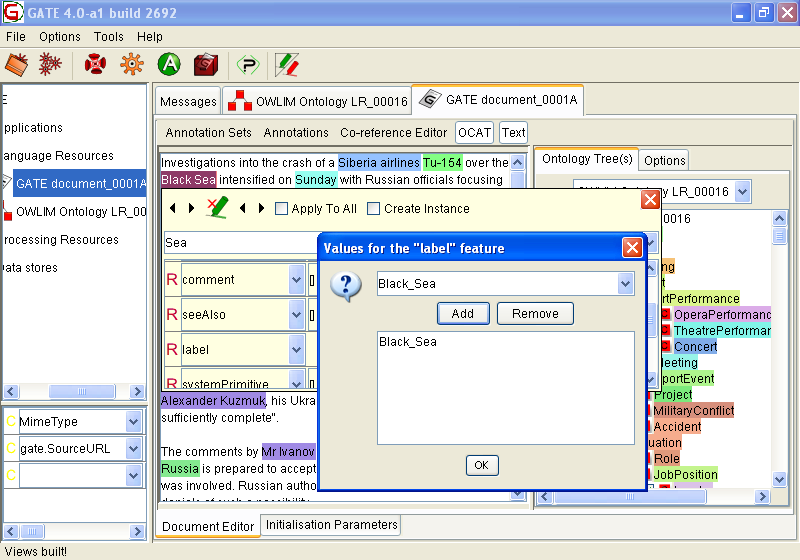Switch to the Initialisation Parameters tab

coord(332,525)
